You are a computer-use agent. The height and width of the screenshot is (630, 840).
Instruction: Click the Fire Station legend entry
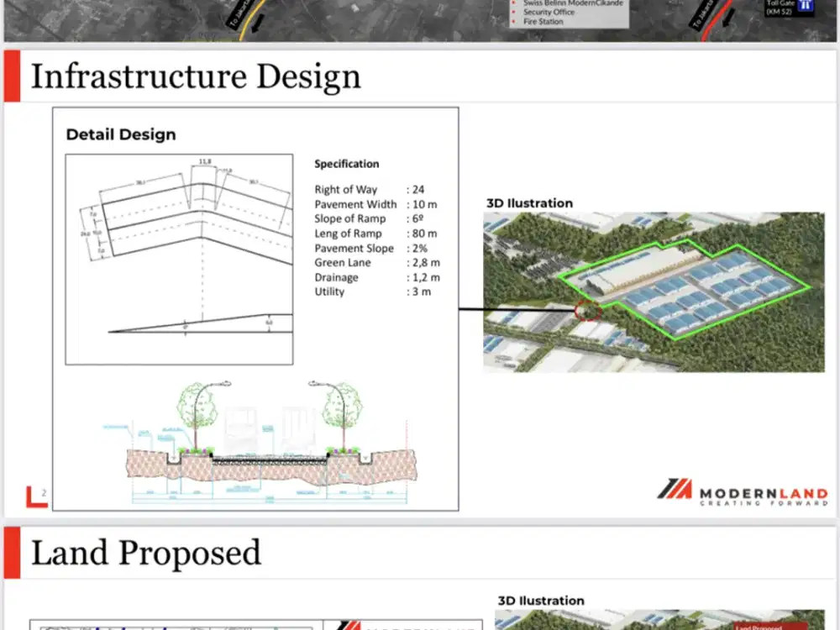pos(543,22)
